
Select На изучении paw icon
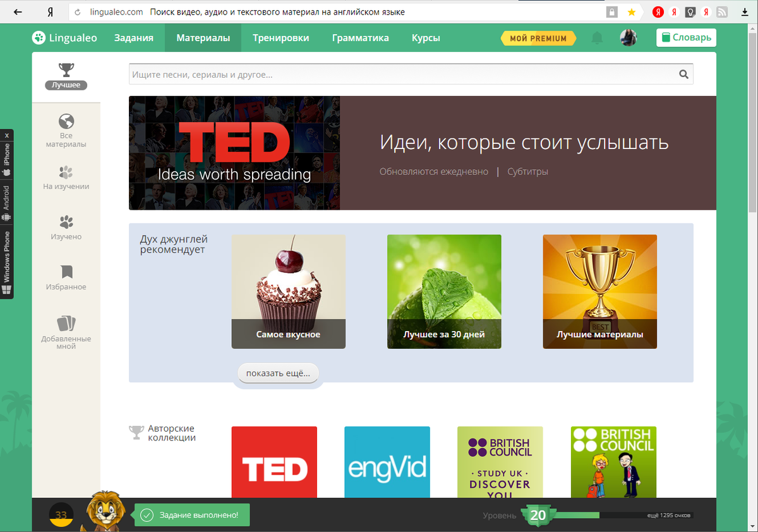point(66,172)
